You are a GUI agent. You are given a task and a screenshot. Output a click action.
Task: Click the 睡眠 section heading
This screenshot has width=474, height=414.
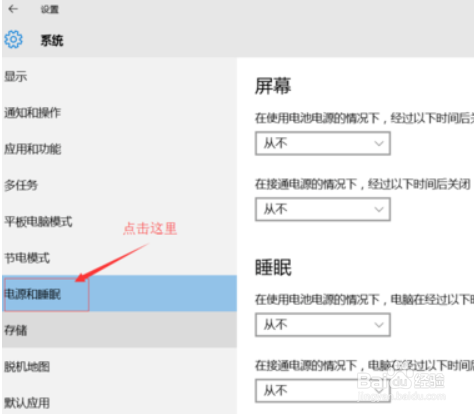tap(273, 267)
